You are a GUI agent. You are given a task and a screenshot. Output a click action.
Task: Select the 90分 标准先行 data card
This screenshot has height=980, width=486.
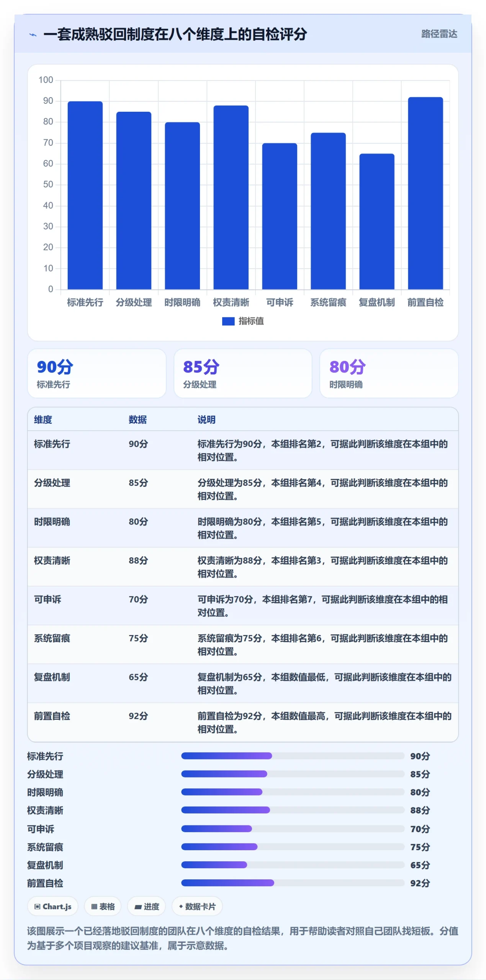click(97, 373)
